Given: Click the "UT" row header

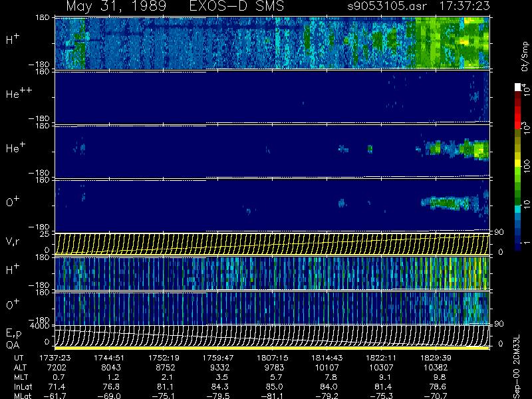Looking at the screenshot, I should tap(19, 358).
